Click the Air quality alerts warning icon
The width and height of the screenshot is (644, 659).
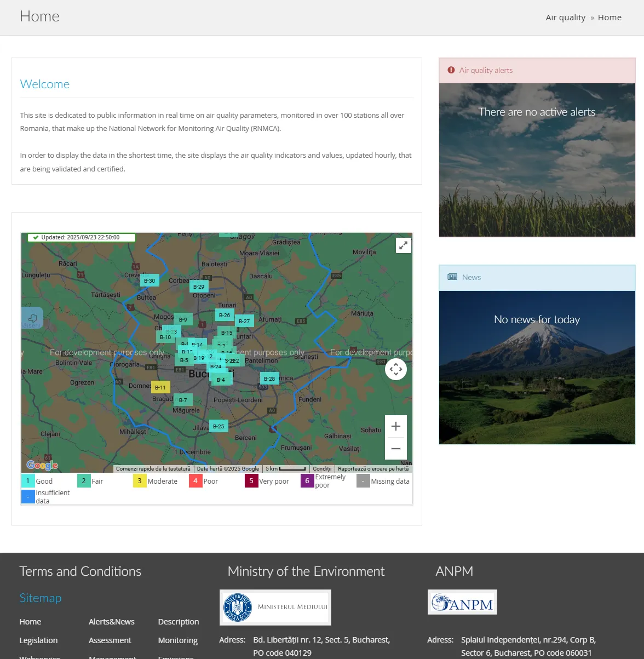tap(451, 70)
